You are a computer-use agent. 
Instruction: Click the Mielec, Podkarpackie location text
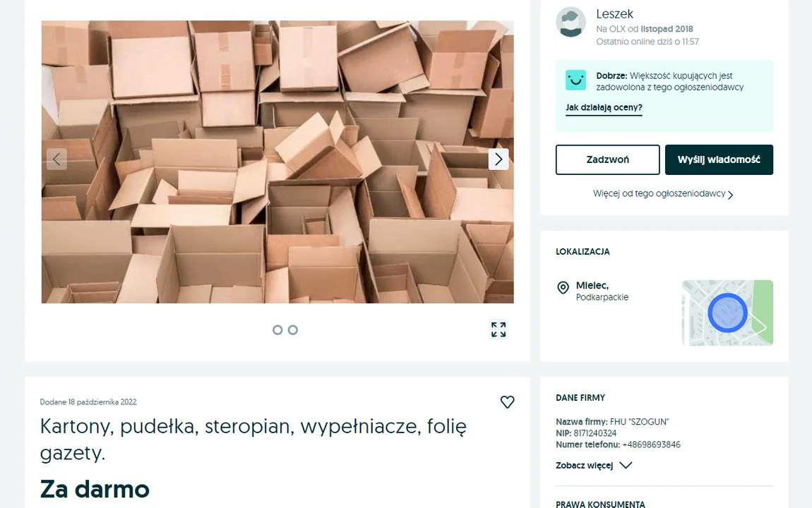pos(602,291)
